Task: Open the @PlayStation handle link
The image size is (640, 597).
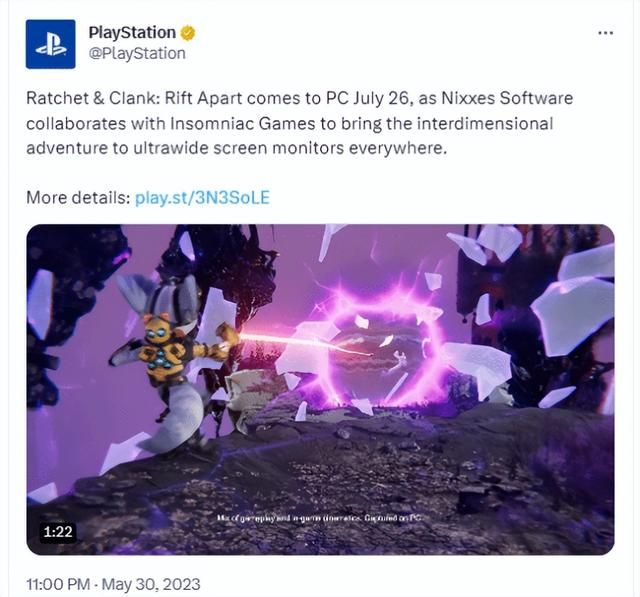Action: click(x=137, y=53)
